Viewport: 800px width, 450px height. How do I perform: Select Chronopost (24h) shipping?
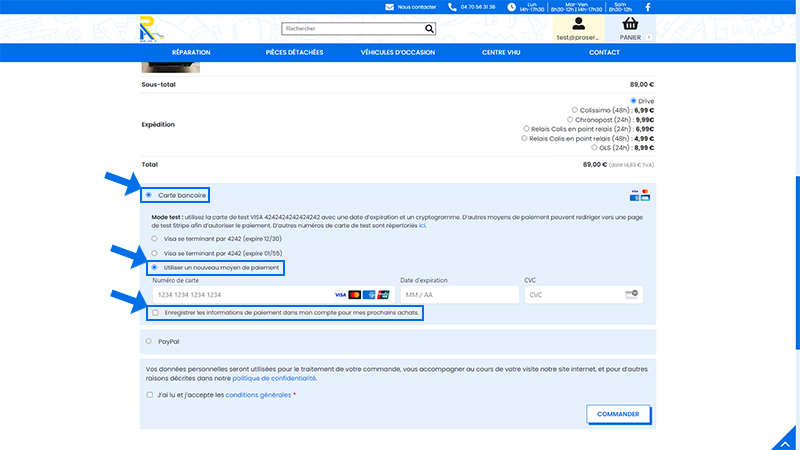point(570,119)
